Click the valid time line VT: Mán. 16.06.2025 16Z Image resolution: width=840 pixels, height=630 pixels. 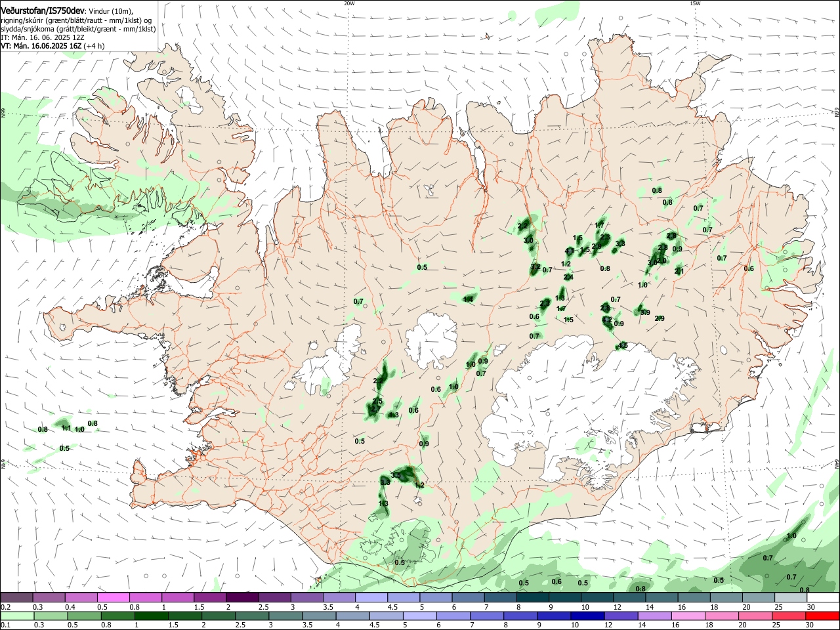click(41, 46)
